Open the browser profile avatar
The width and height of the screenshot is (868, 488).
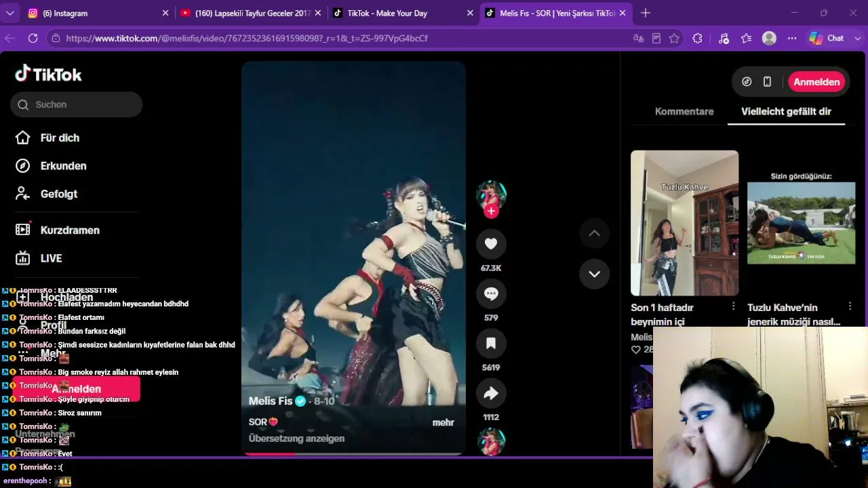click(x=769, y=39)
